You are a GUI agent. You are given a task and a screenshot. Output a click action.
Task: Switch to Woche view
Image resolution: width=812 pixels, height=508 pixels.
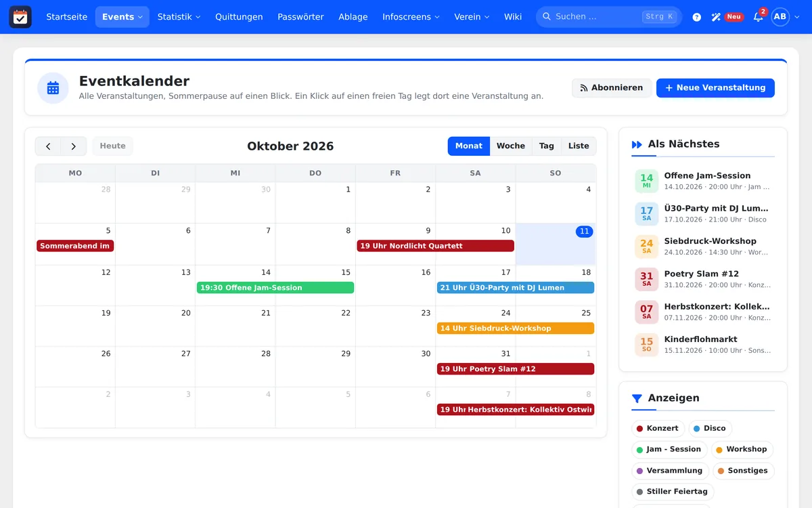click(511, 146)
